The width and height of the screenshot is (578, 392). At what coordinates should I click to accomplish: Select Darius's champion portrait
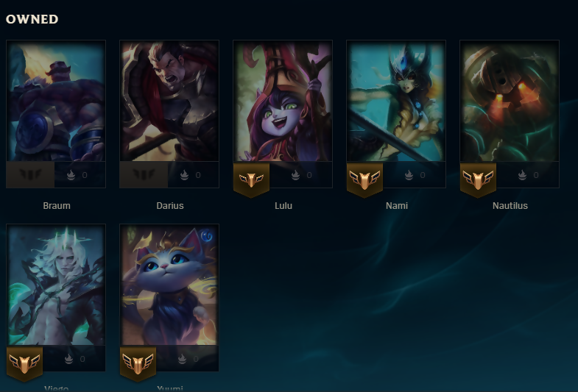click(x=169, y=101)
